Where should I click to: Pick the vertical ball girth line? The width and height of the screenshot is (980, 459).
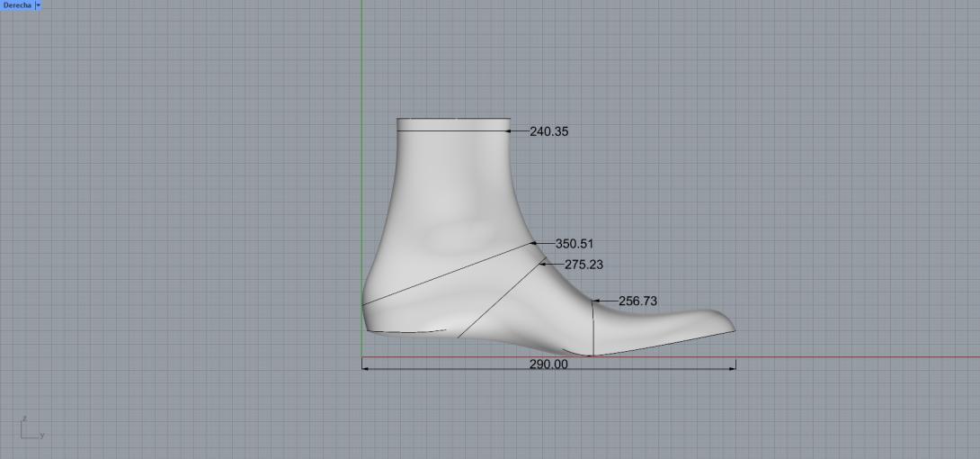tap(593, 328)
